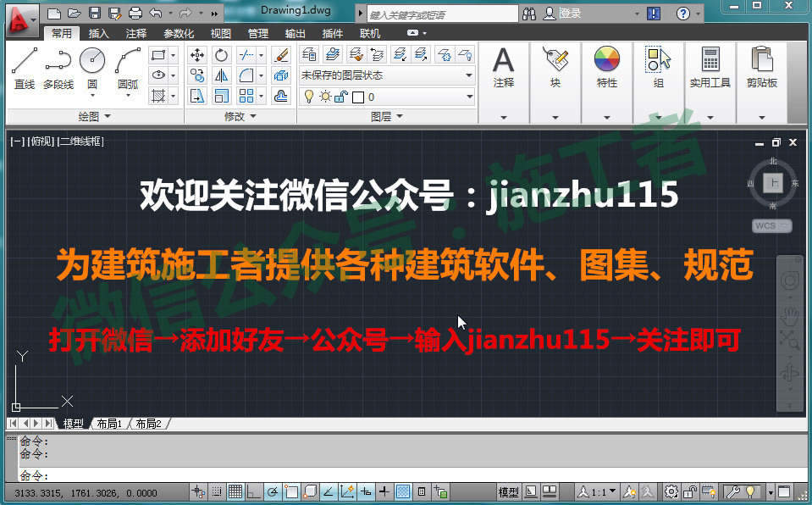Screen dimensions: 812x505
Task: Click the 模型 button in status bar
Action: pos(509,491)
